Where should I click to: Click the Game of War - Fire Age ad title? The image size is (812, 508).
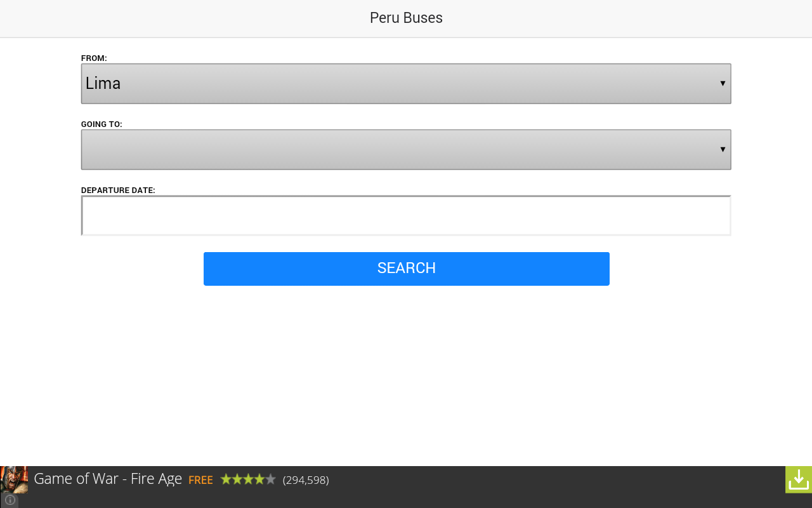coord(108,479)
